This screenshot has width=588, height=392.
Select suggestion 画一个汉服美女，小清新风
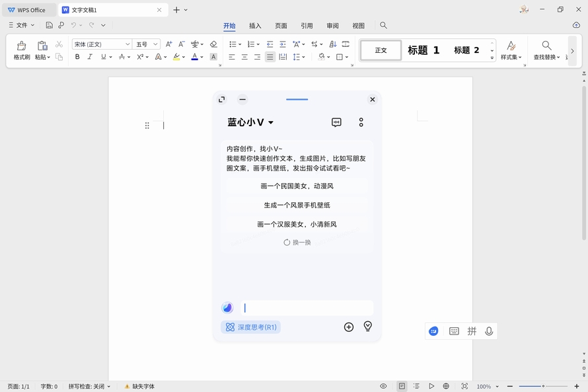(297, 224)
